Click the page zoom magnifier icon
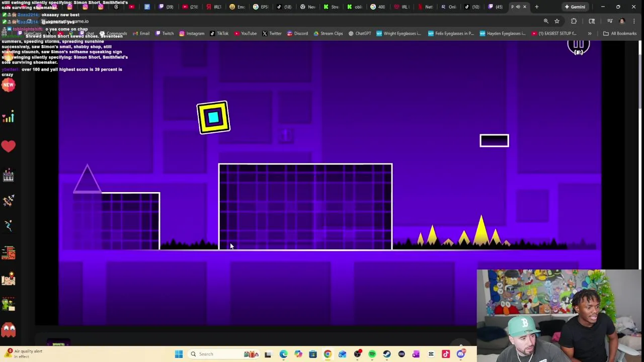 pyautogui.click(x=546, y=21)
